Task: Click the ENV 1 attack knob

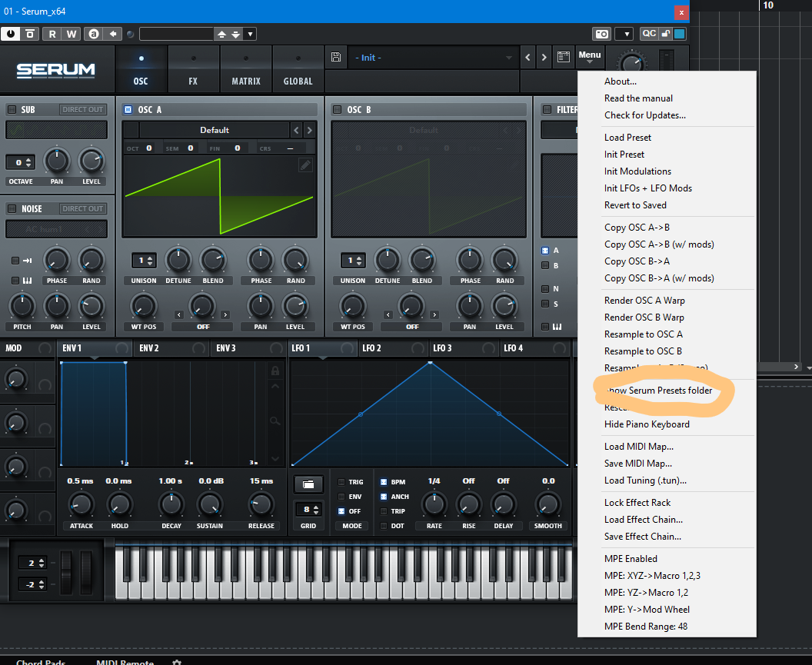Action: [x=82, y=504]
